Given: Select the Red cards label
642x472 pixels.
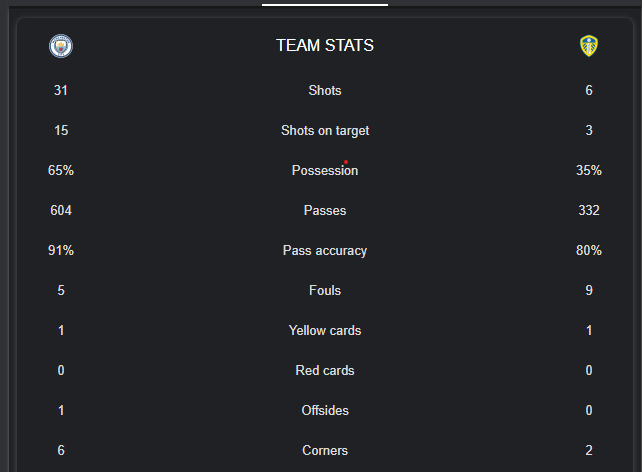Looking at the screenshot, I should point(325,370).
